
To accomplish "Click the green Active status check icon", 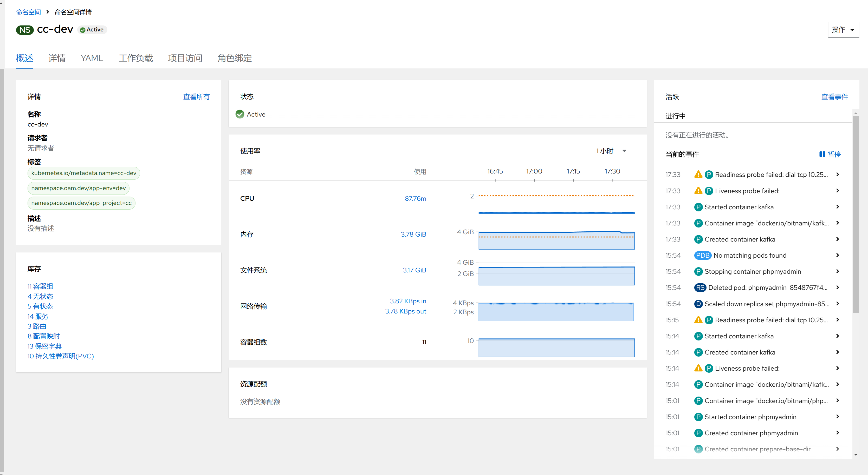I will point(240,115).
